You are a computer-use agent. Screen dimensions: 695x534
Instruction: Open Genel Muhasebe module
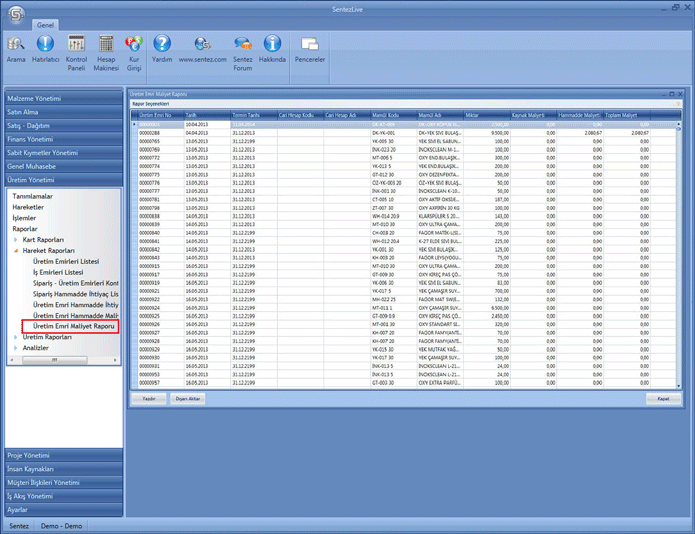point(64,167)
